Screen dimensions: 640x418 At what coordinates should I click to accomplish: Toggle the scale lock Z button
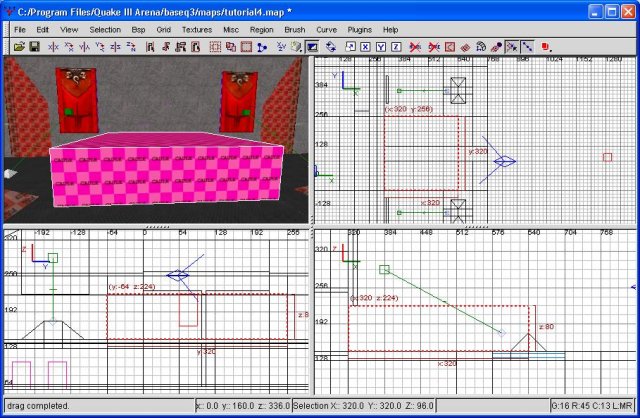point(396,47)
